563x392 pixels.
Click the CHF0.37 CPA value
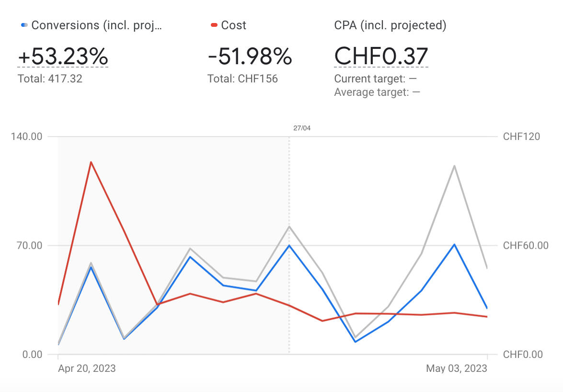pos(381,57)
